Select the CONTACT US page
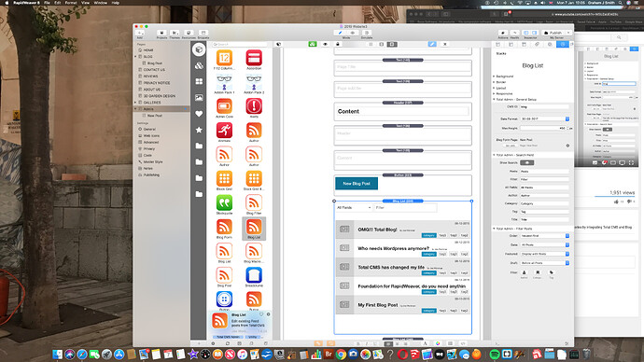Screen dimensions: 644x362 click(154, 70)
